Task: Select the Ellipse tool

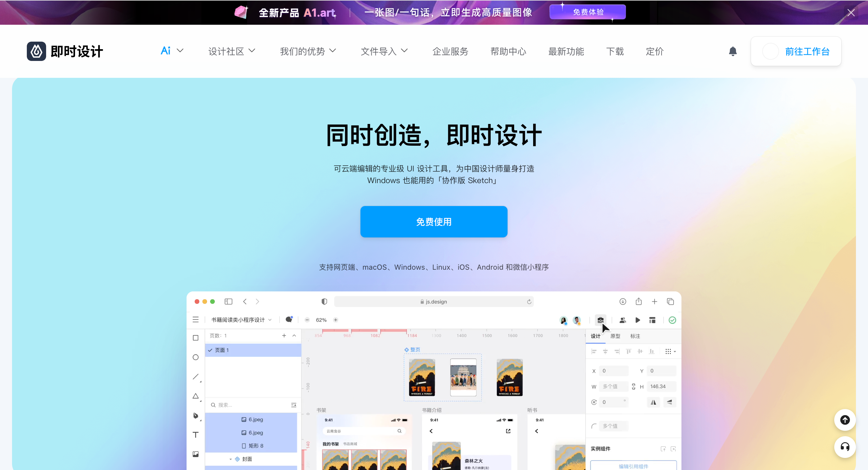Action: (x=195, y=357)
